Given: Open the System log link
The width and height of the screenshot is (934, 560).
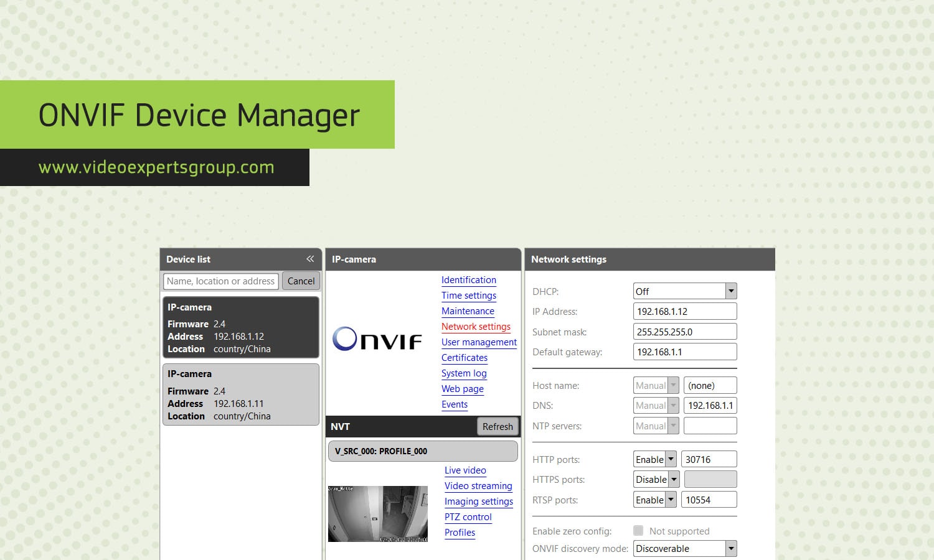Looking at the screenshot, I should [464, 373].
